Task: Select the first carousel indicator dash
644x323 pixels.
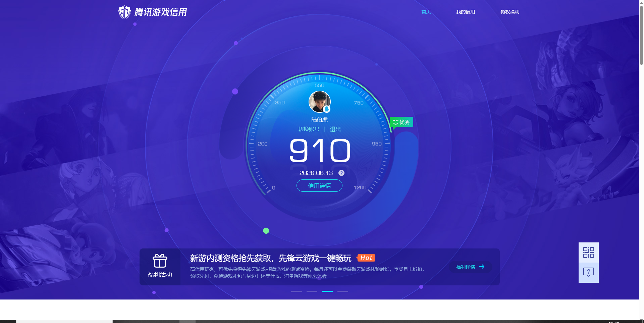Action: pos(297,291)
